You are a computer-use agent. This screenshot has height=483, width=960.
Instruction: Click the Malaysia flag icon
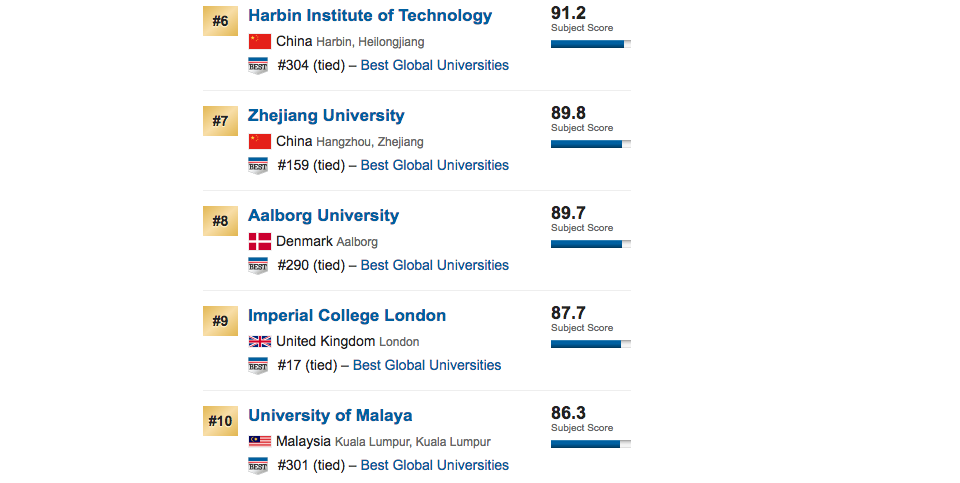(x=260, y=442)
